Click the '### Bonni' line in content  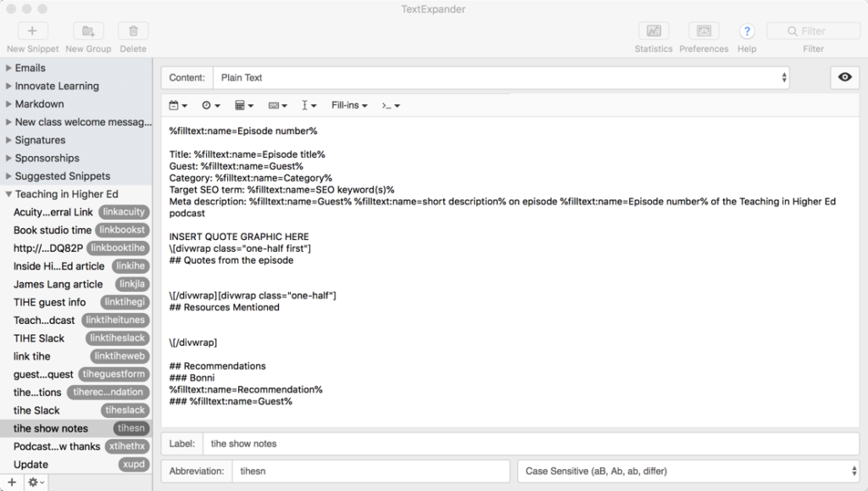tap(192, 377)
